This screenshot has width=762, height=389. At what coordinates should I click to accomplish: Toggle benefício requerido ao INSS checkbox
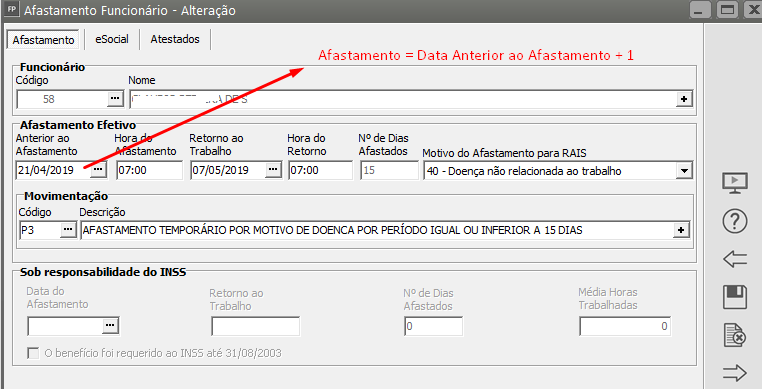coord(33,353)
